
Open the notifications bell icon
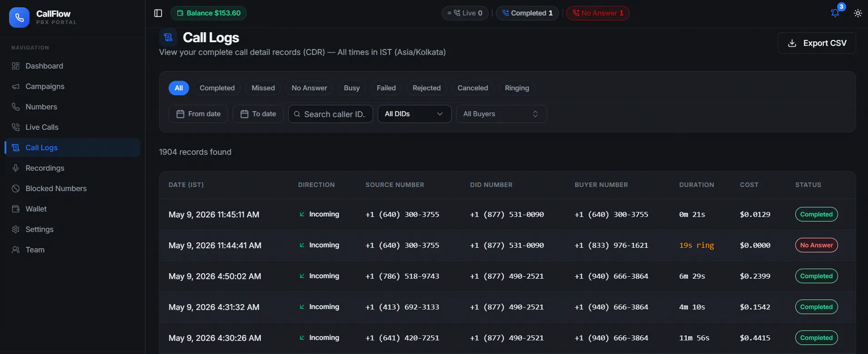pyautogui.click(x=835, y=13)
